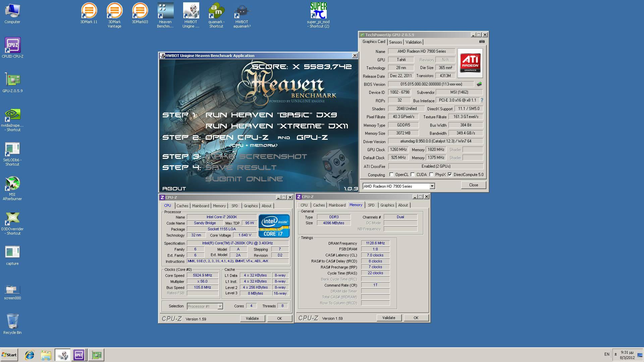This screenshot has width=644, height=362.
Task: Open Memory tab in left CPU-Z
Action: click(219, 206)
